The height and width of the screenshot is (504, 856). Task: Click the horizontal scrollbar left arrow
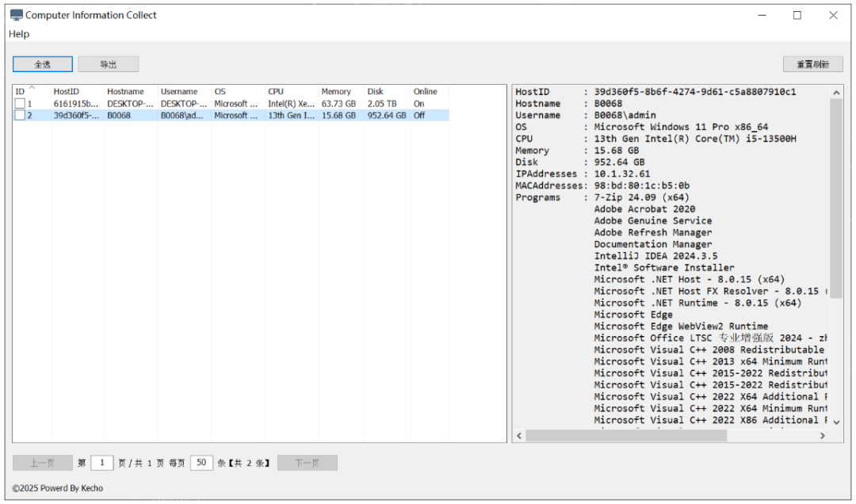point(519,436)
